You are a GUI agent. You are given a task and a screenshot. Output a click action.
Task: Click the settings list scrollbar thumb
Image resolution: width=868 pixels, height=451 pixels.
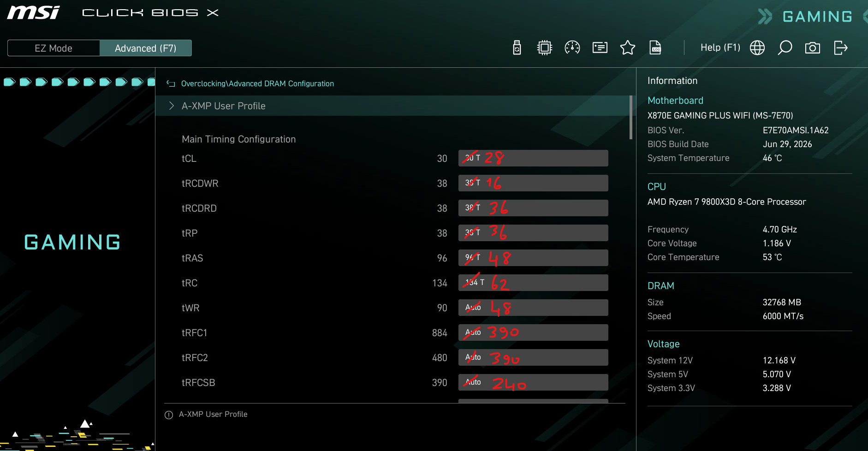coord(631,117)
